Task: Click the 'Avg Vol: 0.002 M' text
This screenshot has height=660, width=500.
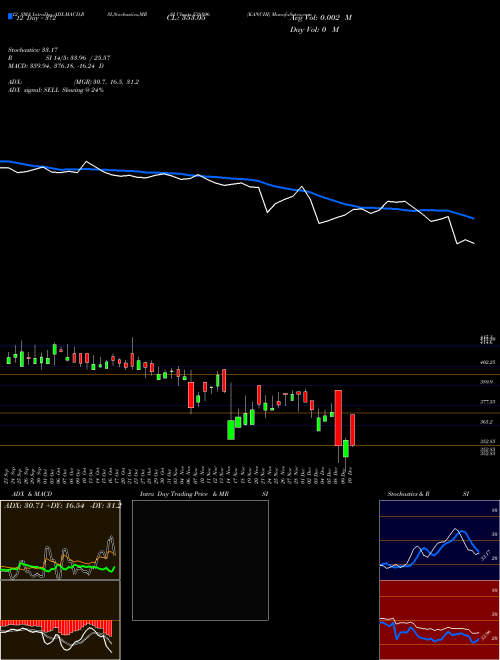Action: (321, 18)
